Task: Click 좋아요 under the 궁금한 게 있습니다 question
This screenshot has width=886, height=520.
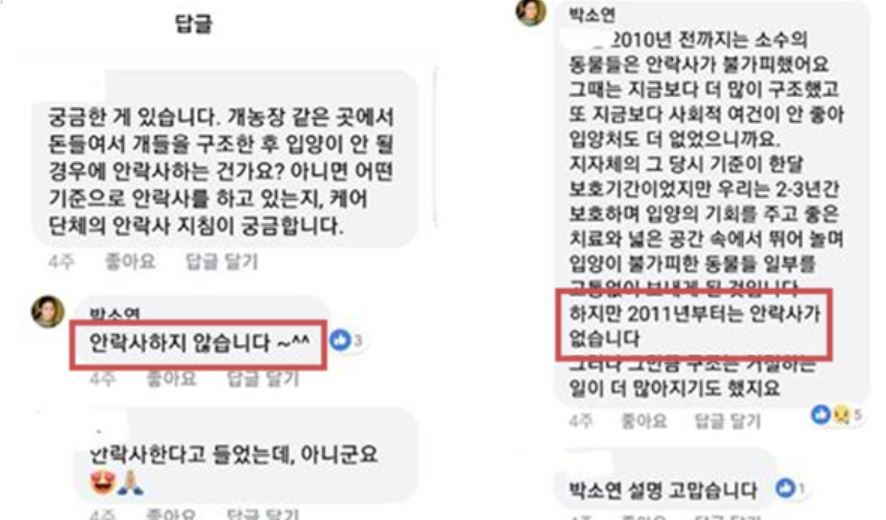Action: [130, 261]
